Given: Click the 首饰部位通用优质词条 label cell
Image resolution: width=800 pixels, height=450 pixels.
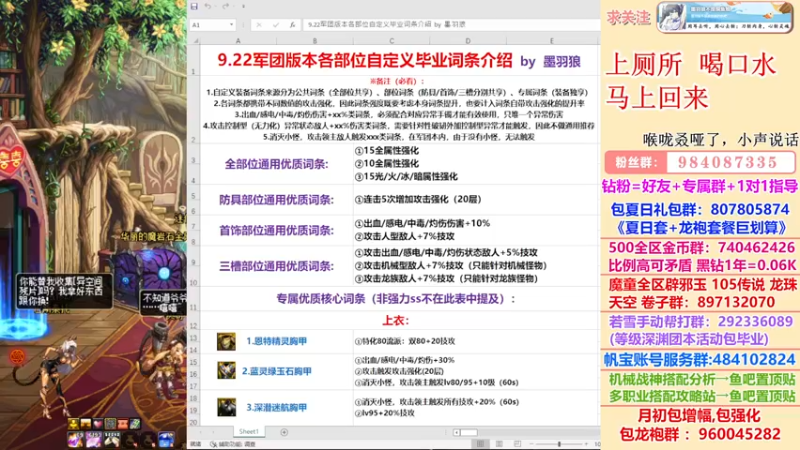Looking at the screenshot, I should click(x=277, y=230).
